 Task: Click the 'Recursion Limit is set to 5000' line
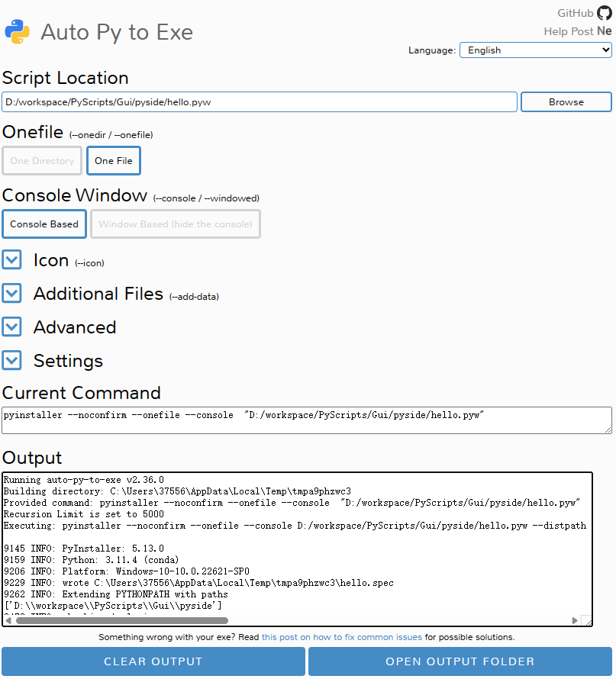click(x=84, y=514)
